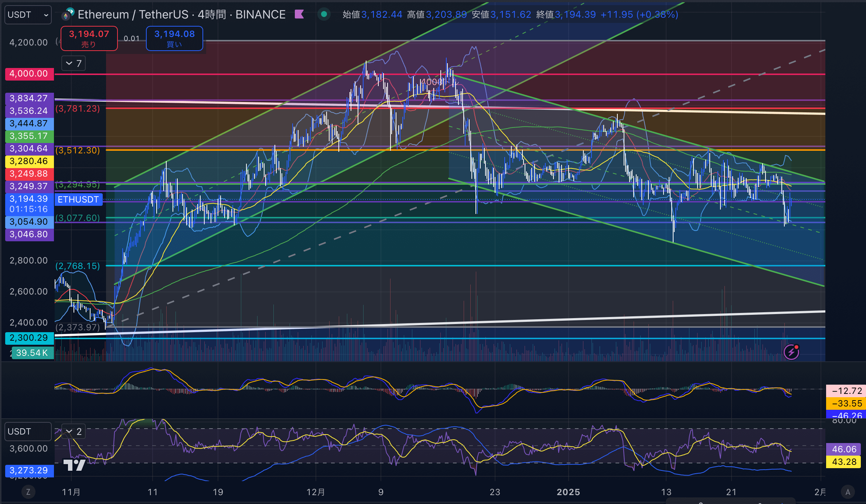Click the 安値 3,151.62 low value
This screenshot has width=866, height=504.
(x=501, y=14)
